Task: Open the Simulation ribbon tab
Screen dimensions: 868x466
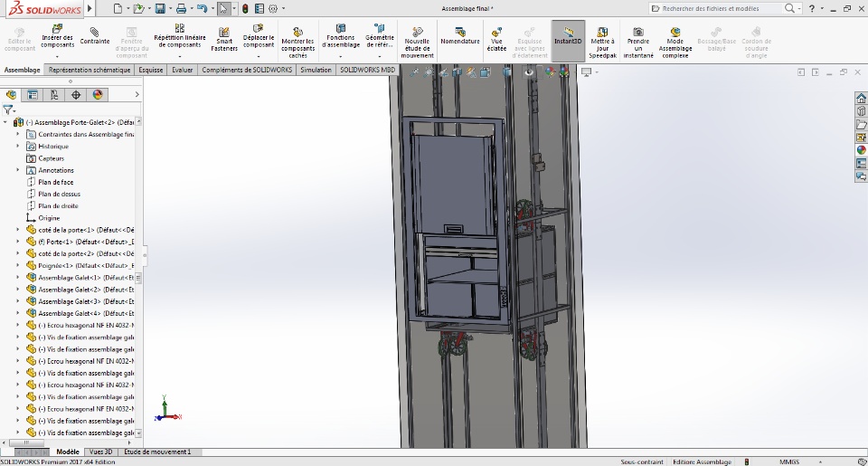Action: [316, 70]
